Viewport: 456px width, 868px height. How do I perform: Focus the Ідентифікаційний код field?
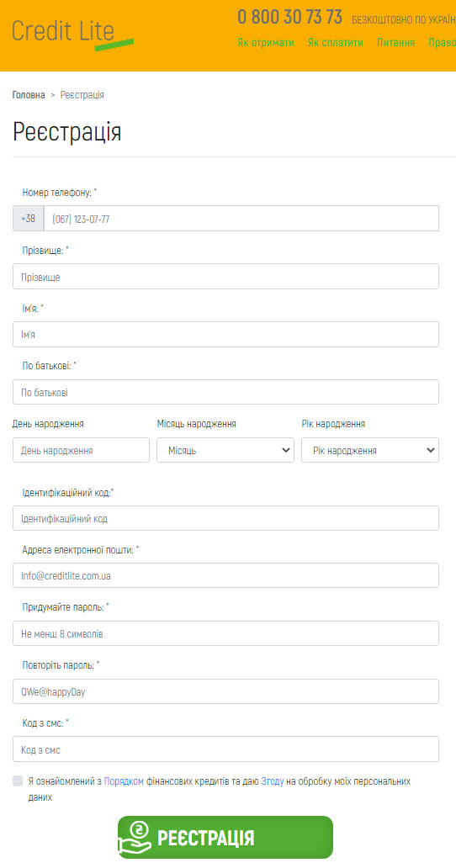225,518
